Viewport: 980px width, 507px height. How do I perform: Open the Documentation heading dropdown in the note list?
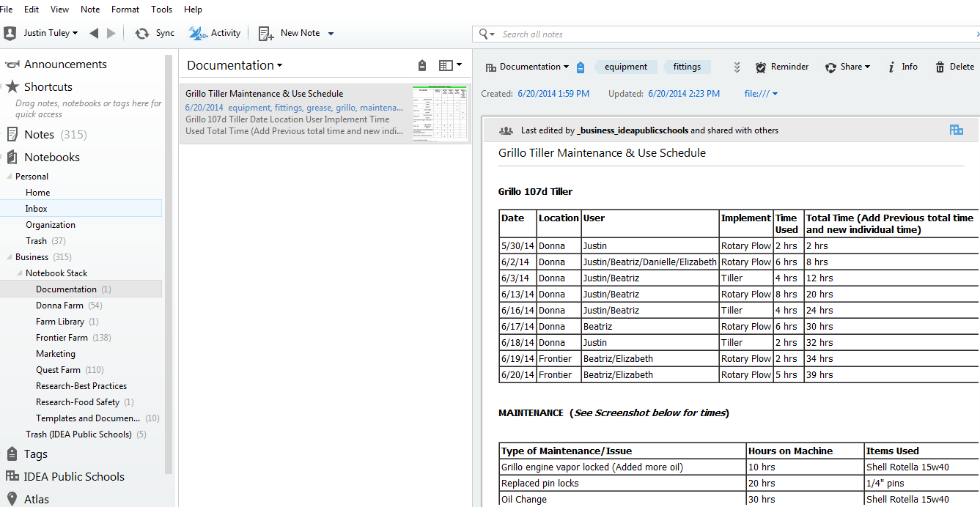tap(235, 65)
